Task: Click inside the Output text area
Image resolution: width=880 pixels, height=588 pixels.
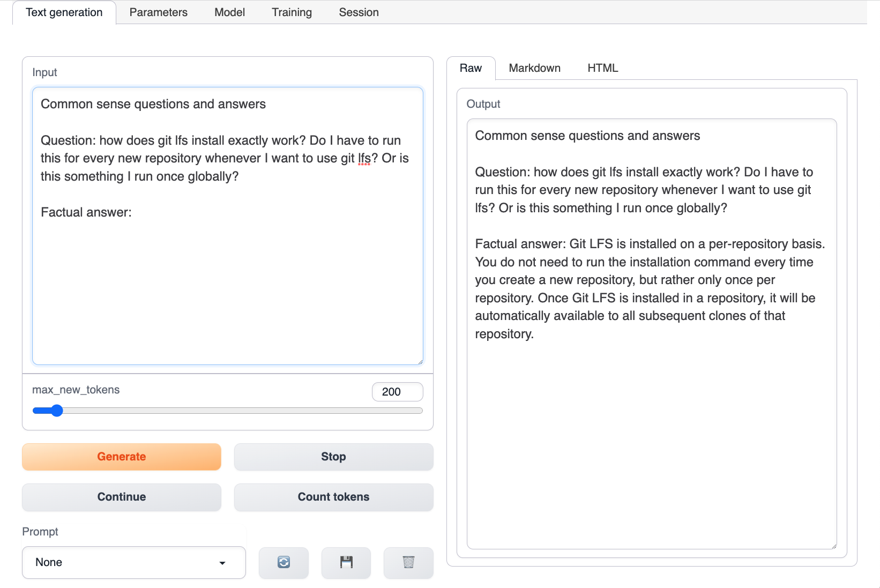Action: click(x=652, y=334)
